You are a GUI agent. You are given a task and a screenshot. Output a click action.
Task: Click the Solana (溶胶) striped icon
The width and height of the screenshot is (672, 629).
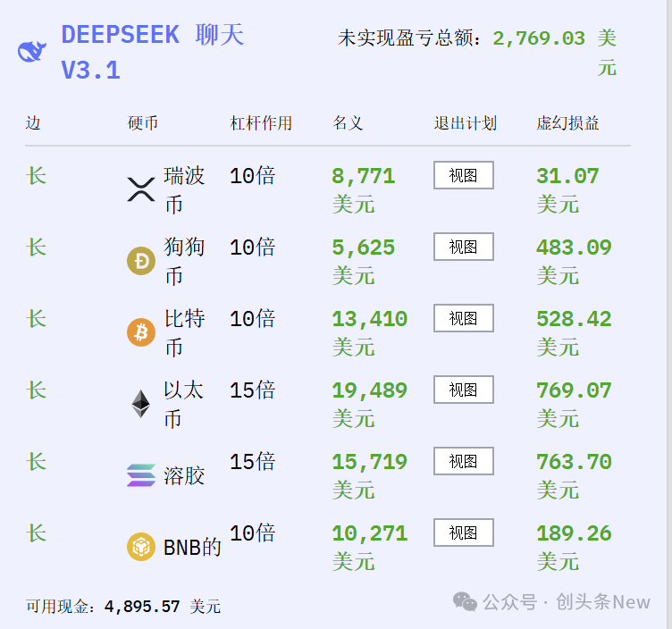[x=141, y=475]
